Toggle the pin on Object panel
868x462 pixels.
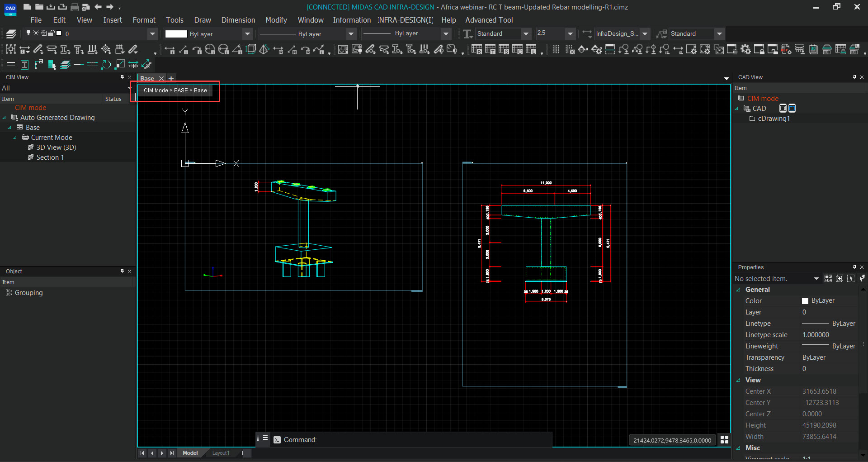(x=122, y=271)
